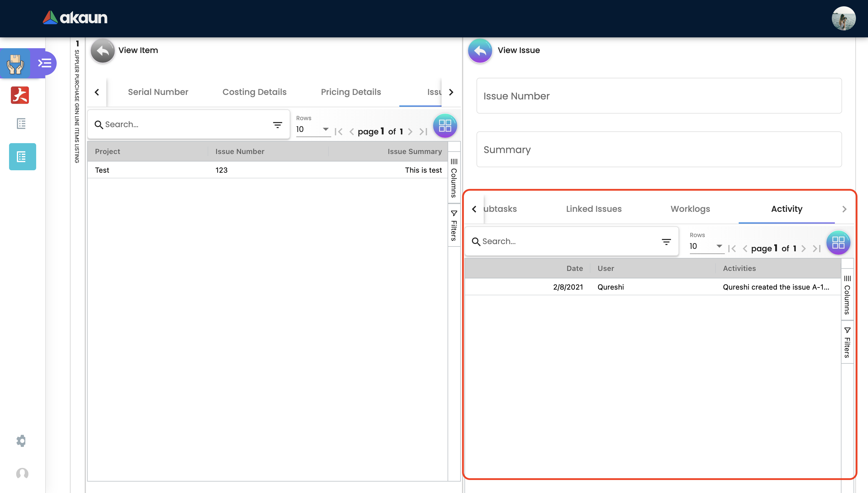Image resolution: width=868 pixels, height=493 pixels.
Task: Click the grid view button in Activity panel
Action: tap(838, 243)
